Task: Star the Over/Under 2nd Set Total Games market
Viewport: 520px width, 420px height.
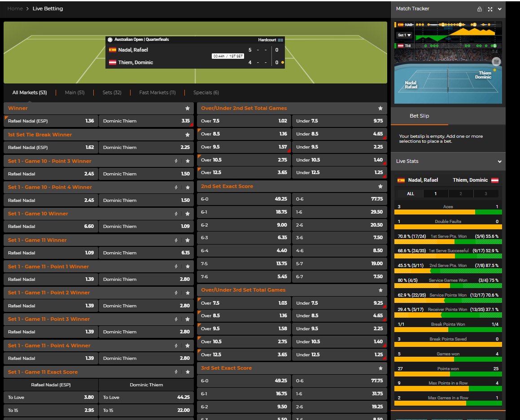Action: pos(380,108)
